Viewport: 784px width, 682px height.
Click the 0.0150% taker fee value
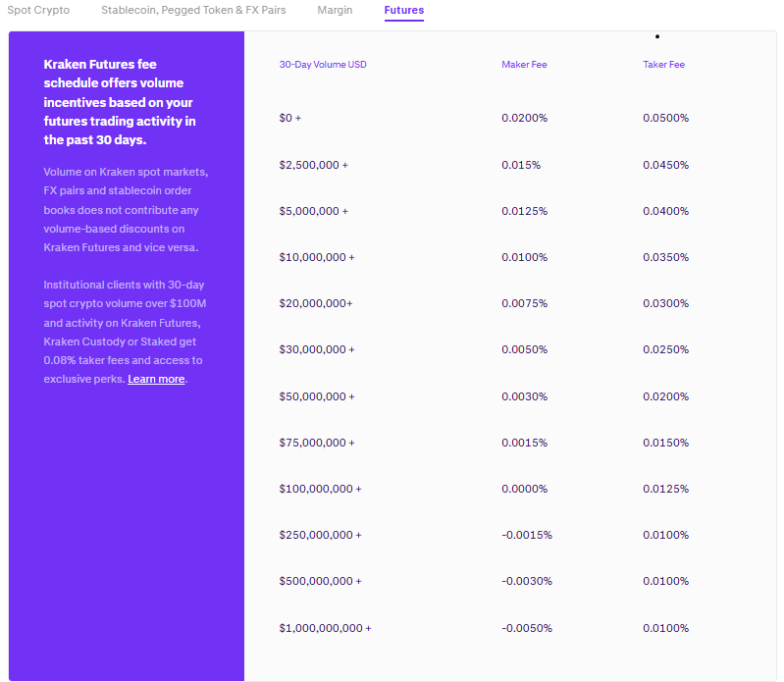pyautogui.click(x=666, y=443)
